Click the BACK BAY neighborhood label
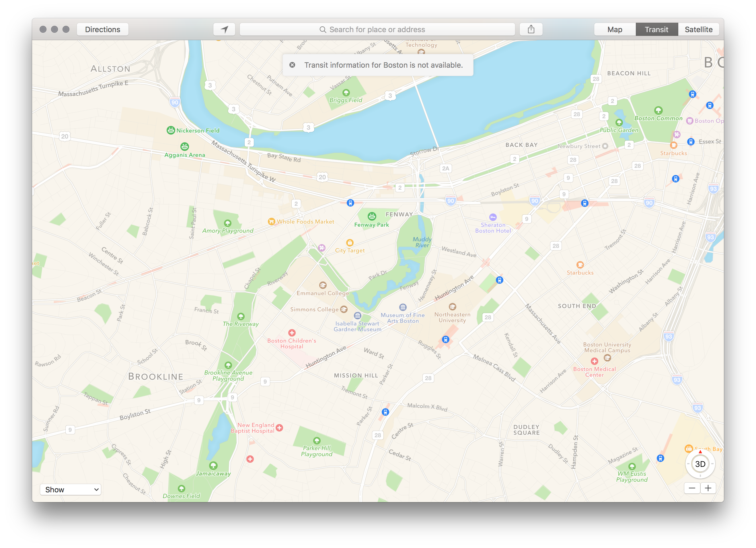The width and height of the screenshot is (756, 548). coord(521,145)
